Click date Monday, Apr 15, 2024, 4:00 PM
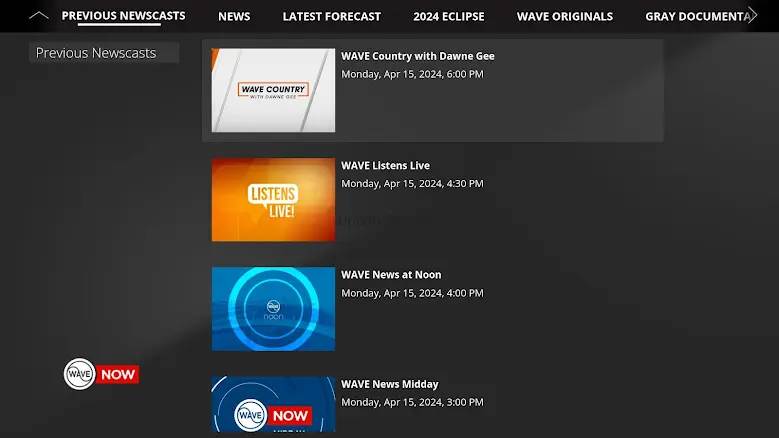 pyautogui.click(x=412, y=293)
